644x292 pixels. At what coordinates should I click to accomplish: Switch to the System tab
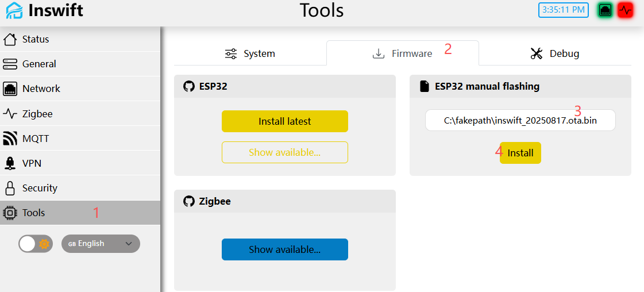tap(250, 53)
